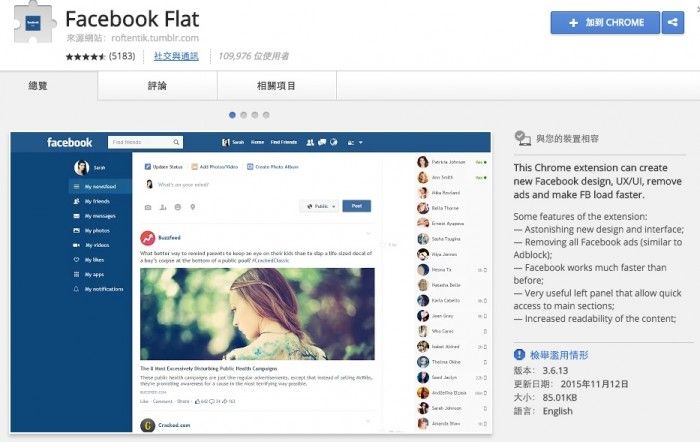700x442 pixels.
Task: Open the Public audience dropdown in the preview
Action: click(x=320, y=206)
